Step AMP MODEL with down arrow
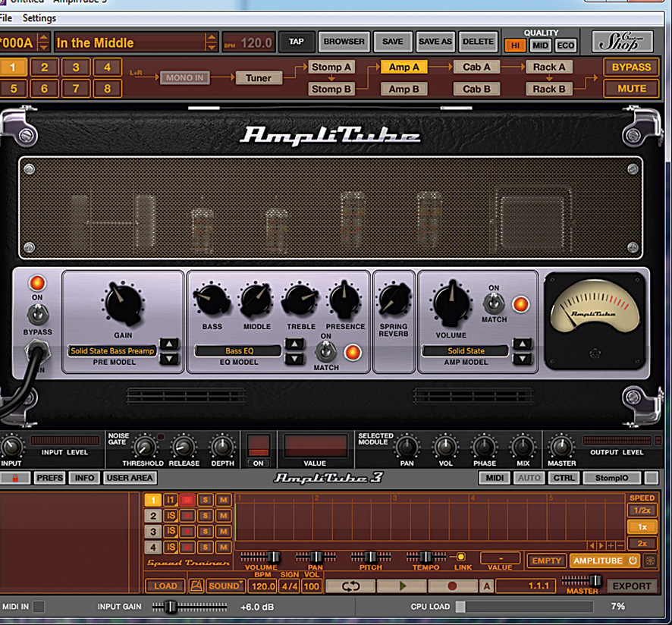 523,359
